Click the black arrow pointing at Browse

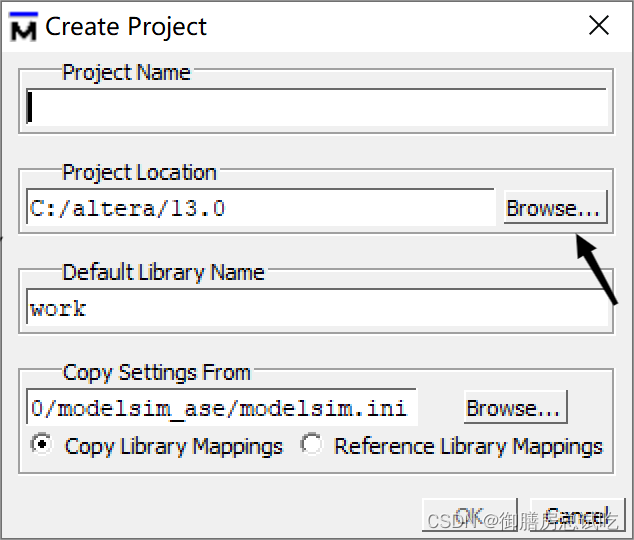598,268
